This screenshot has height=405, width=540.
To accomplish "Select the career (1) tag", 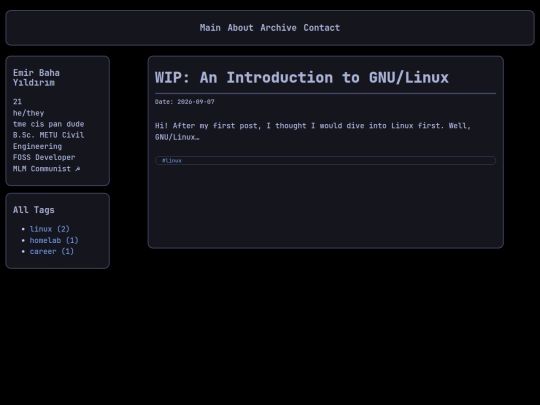I will (52, 251).
